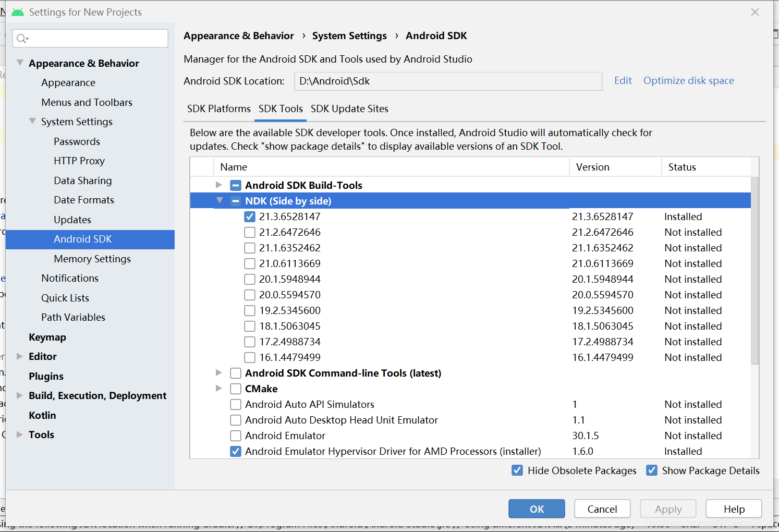Switch to SDK Platforms tab

pyautogui.click(x=219, y=108)
